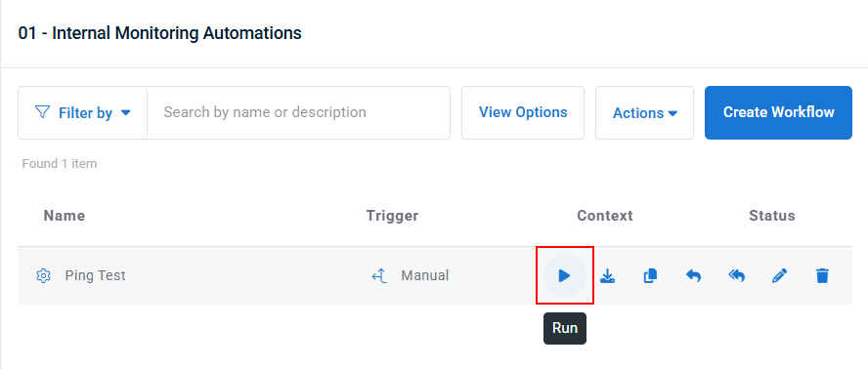
Task: Run the Ping Test workflow
Action: coord(565,275)
